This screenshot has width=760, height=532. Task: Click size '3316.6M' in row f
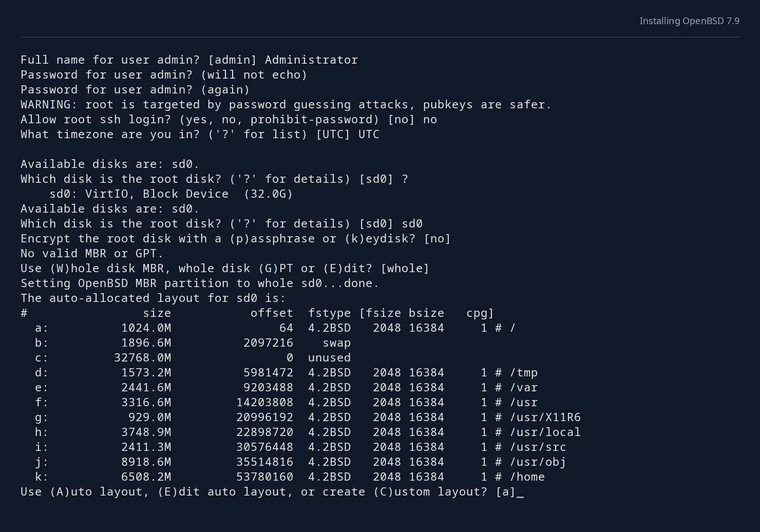tap(146, 402)
